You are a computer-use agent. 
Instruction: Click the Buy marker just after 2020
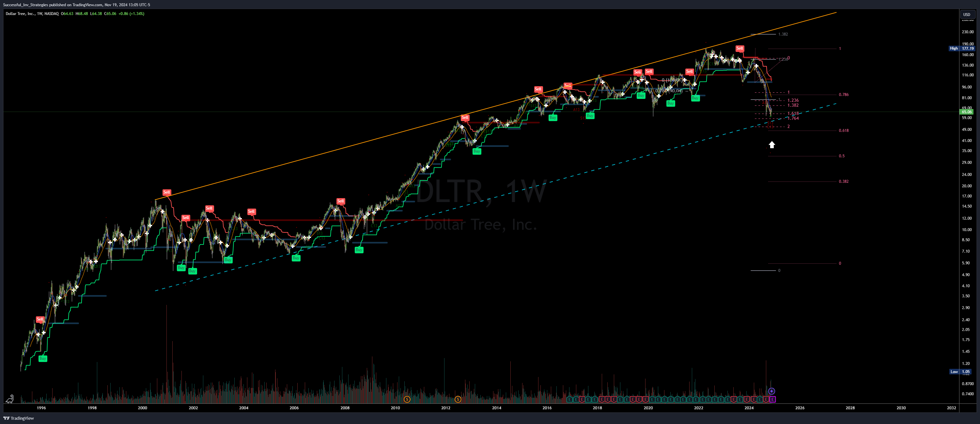pyautogui.click(x=671, y=103)
